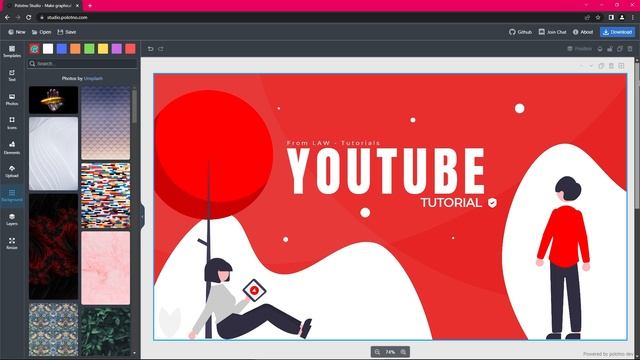640x360 pixels.
Task: Zoom out with minus magnifier
Action: point(378,352)
